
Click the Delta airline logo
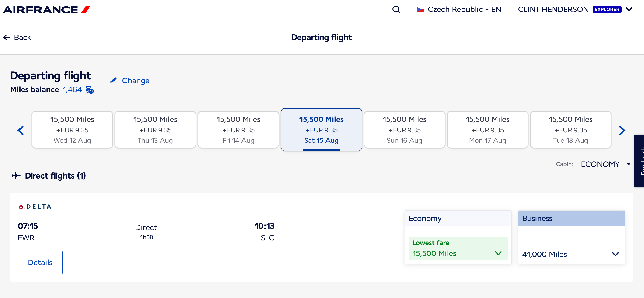click(35, 206)
